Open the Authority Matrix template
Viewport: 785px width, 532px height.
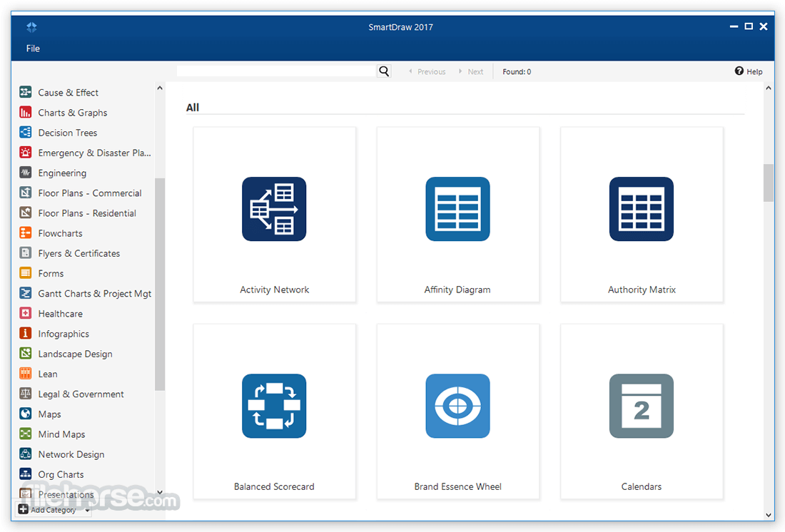pyautogui.click(x=642, y=214)
